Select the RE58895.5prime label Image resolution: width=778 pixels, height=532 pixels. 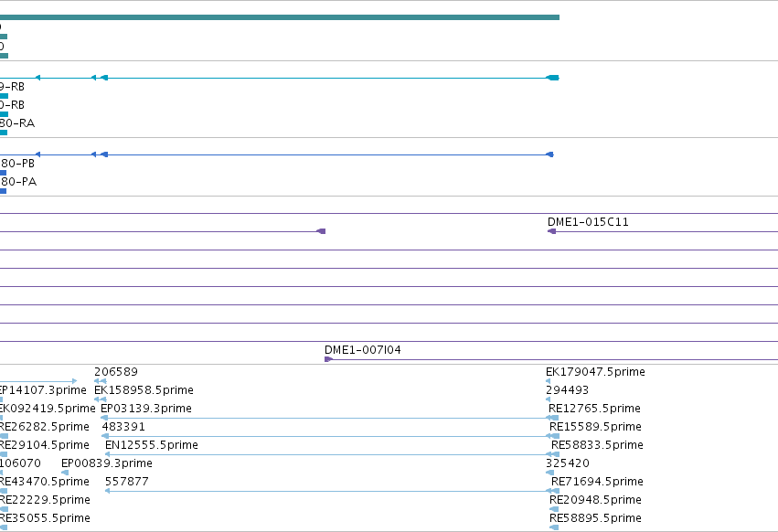click(x=595, y=518)
